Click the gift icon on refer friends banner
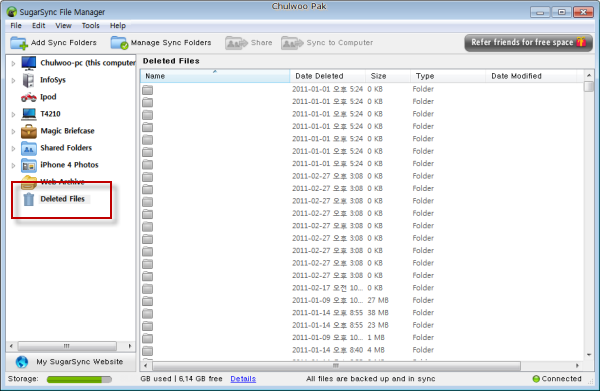Viewport: 600px width, 391px height. [x=582, y=42]
